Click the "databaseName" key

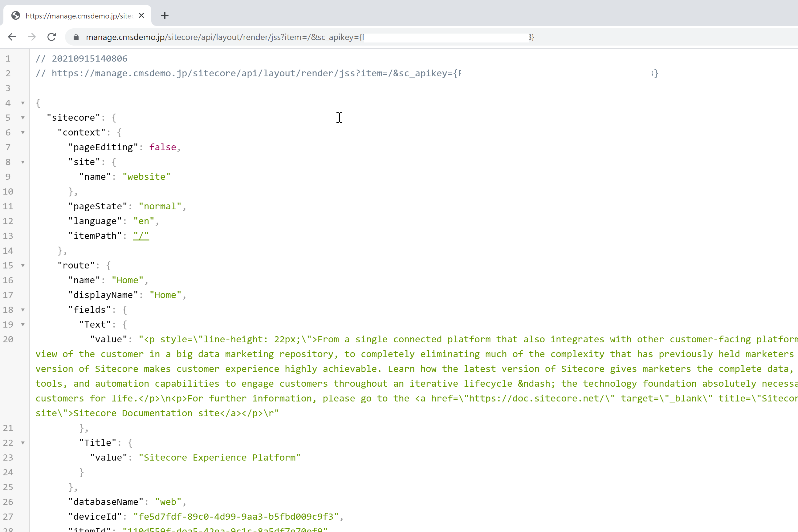pos(106,502)
